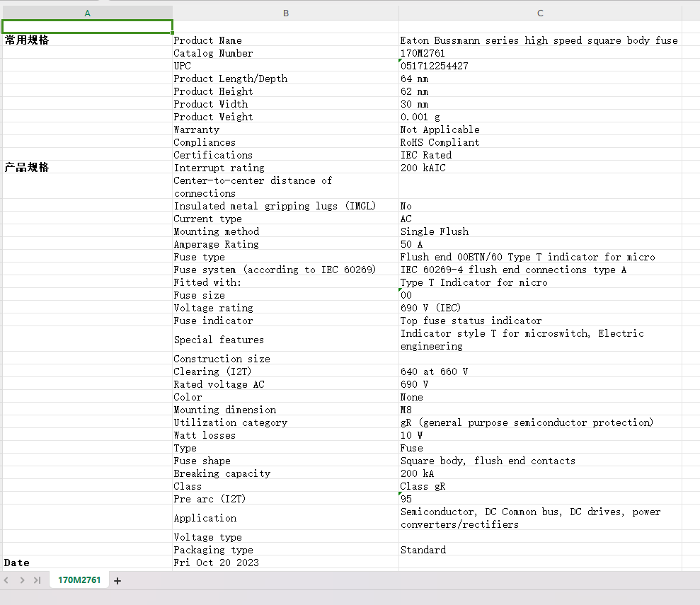Viewport: 700px width, 605px height.
Task: Click the Construction size cell
Action: point(286,359)
